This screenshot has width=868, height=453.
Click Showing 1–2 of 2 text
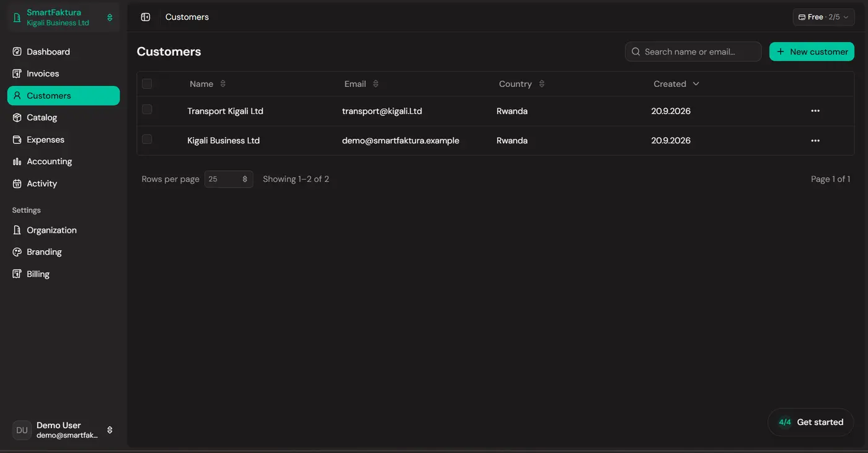click(296, 179)
